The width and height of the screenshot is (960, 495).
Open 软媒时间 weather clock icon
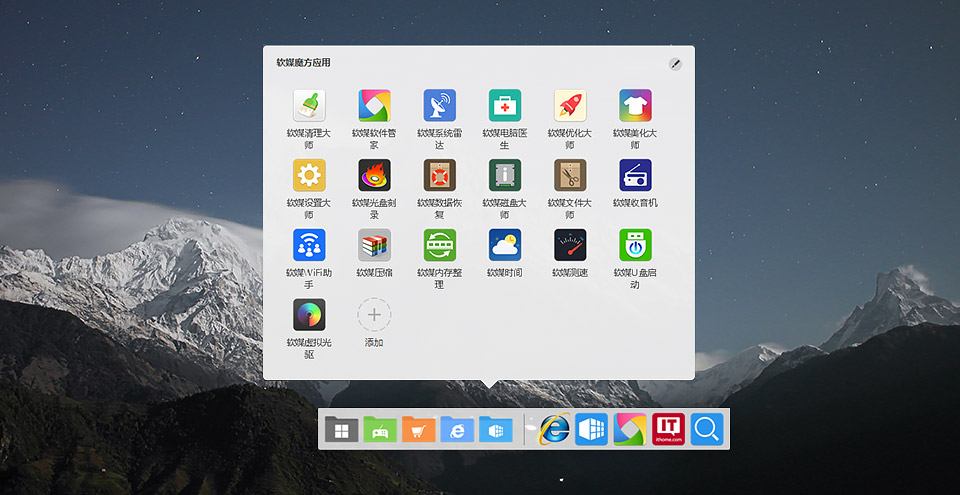click(504, 245)
